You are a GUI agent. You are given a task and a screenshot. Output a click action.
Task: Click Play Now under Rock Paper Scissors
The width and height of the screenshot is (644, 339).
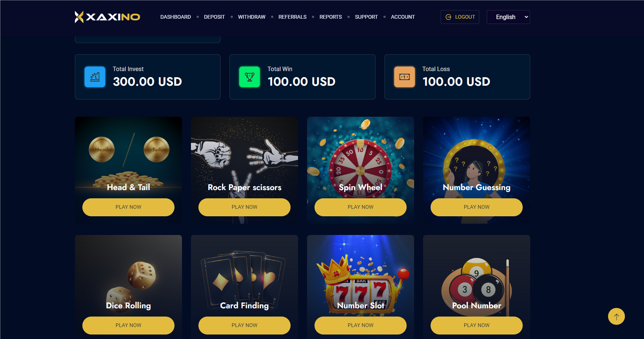point(244,207)
